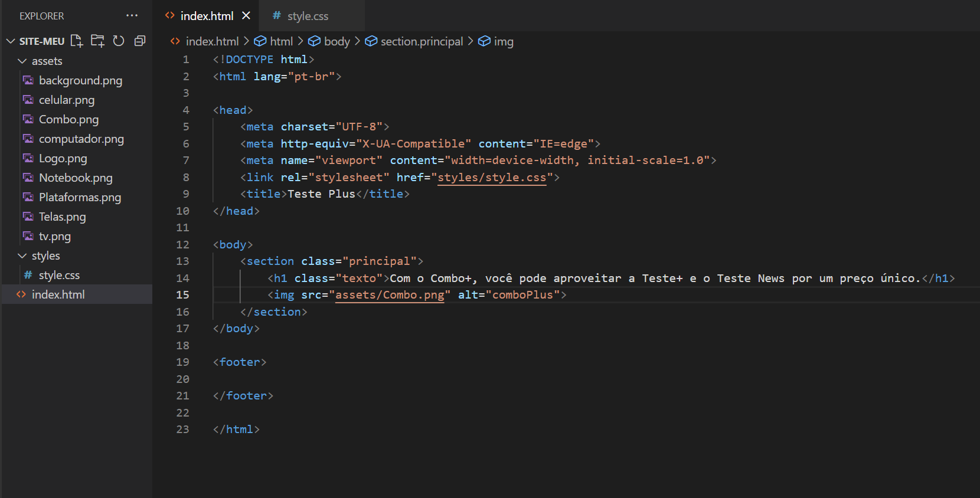Open the Explorer more actions ellipsis menu
The image size is (980, 498).
point(132,16)
